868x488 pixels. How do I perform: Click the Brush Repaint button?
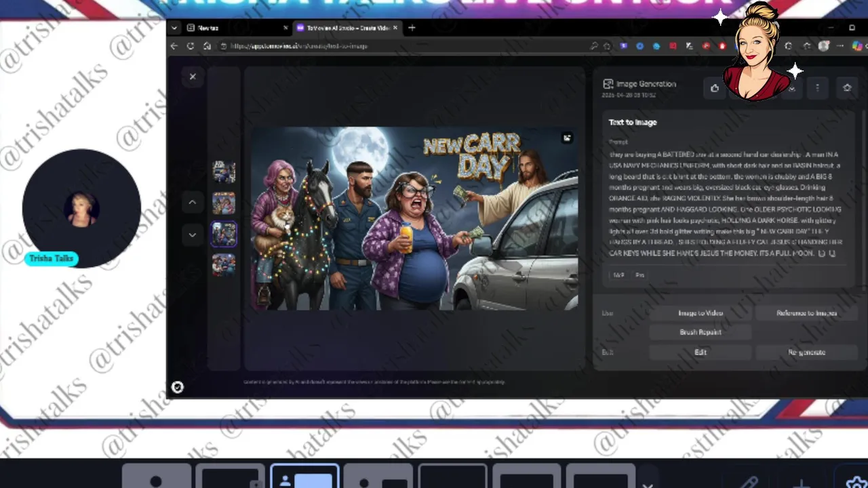pyautogui.click(x=701, y=332)
